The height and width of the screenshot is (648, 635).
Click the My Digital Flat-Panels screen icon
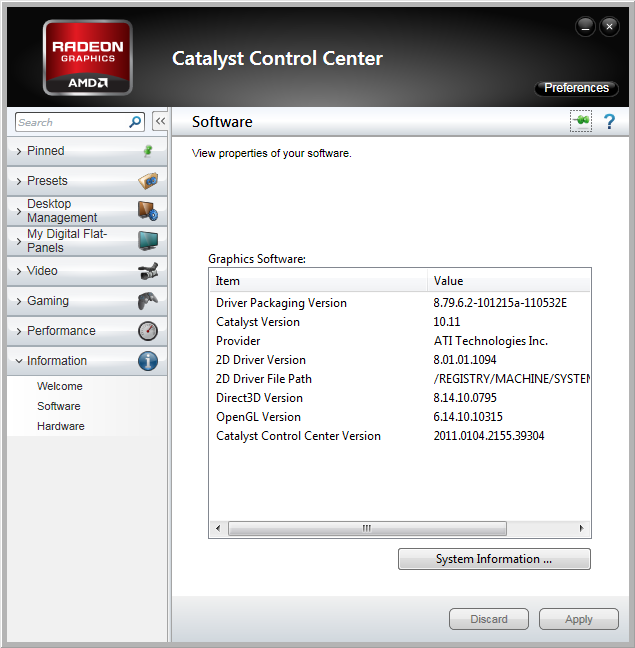(x=148, y=241)
